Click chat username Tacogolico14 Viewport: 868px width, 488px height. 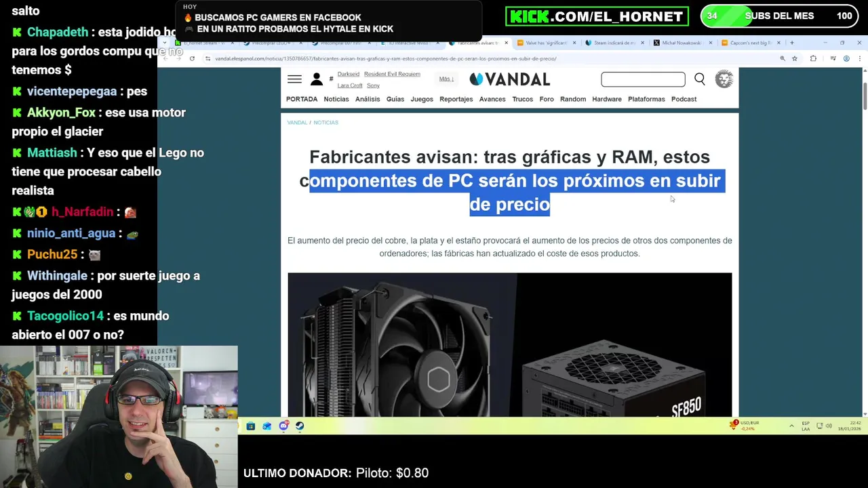tap(66, 316)
